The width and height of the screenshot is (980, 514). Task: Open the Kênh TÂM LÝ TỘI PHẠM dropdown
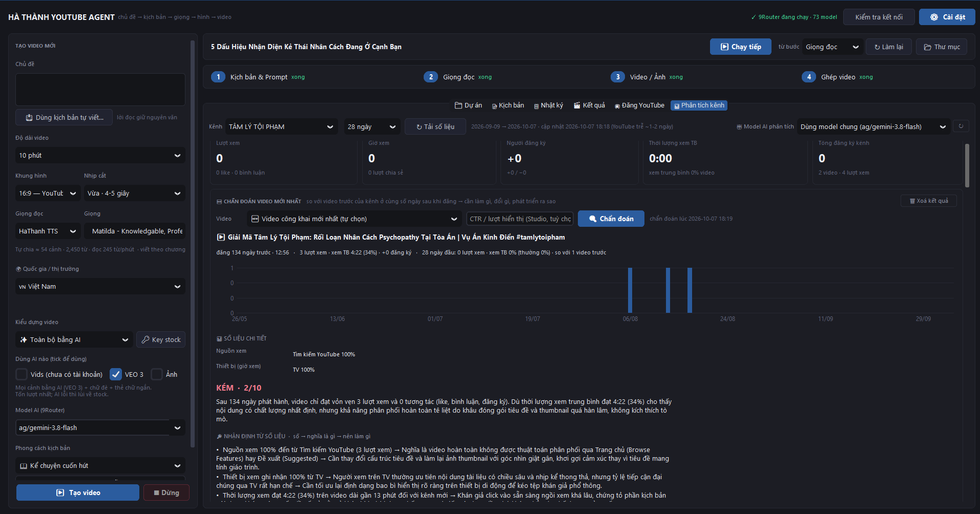(281, 126)
